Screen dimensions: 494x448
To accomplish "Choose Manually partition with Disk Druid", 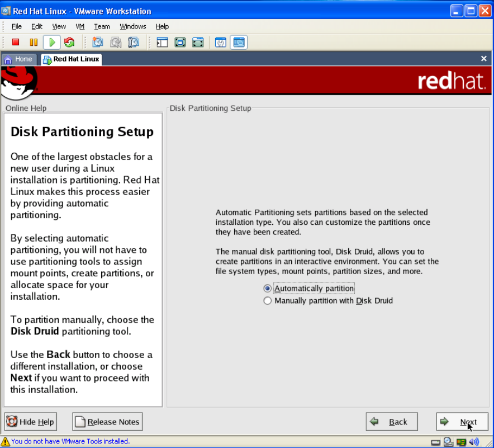I will pos(268,301).
